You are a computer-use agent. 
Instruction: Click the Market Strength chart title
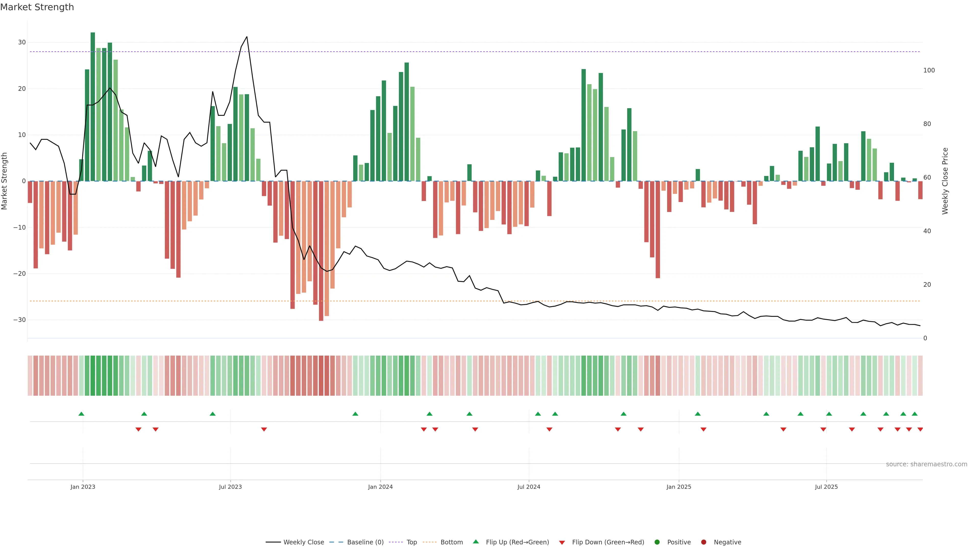[37, 7]
